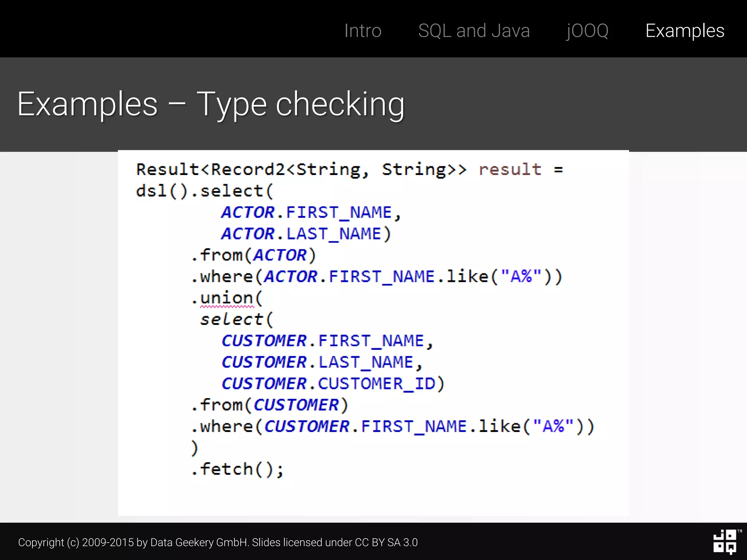Click the slide title Examples – Type checking
Screen dimensions: 747x560
pyautogui.click(x=211, y=105)
